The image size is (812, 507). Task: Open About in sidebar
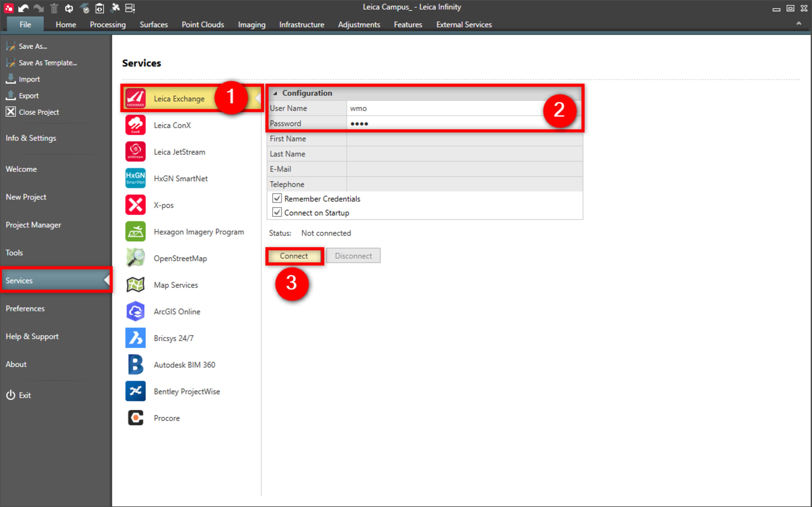16,364
